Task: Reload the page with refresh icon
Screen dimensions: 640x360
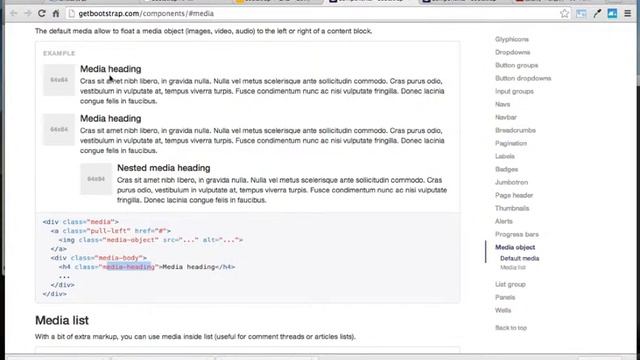Action: [42, 13]
